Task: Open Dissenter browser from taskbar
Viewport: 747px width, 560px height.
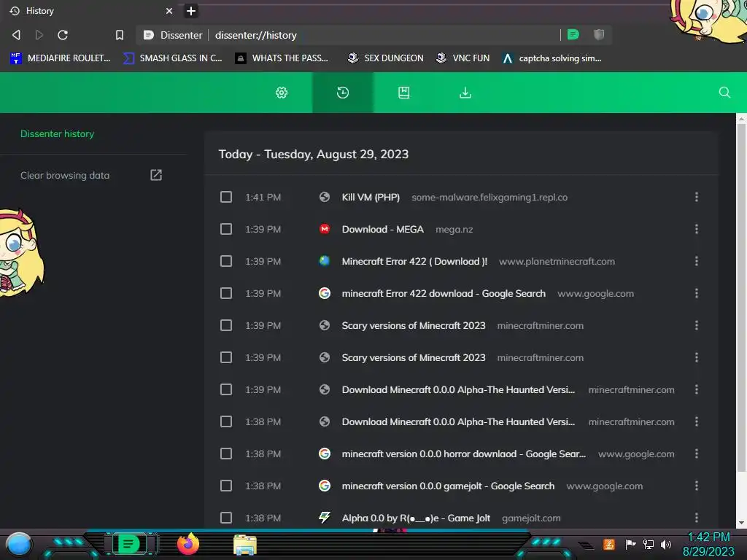Action: click(128, 544)
